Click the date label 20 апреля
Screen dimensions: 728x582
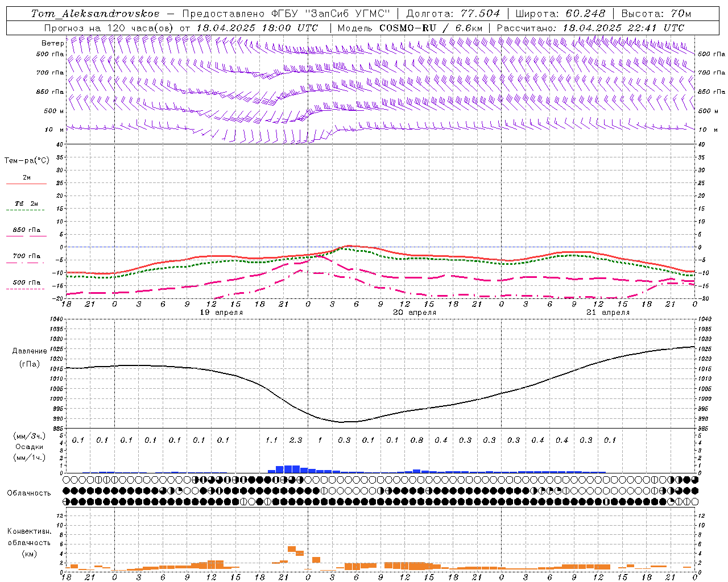pos(415,313)
